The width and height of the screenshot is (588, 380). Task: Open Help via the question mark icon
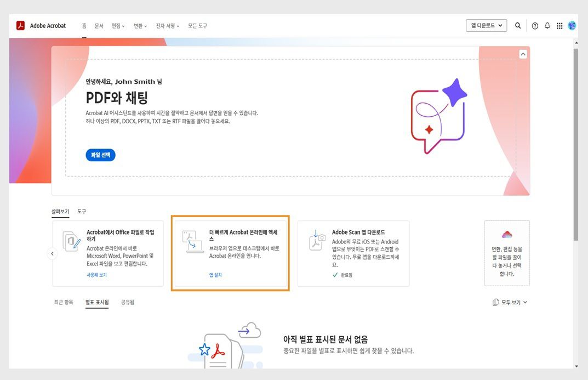pyautogui.click(x=534, y=25)
